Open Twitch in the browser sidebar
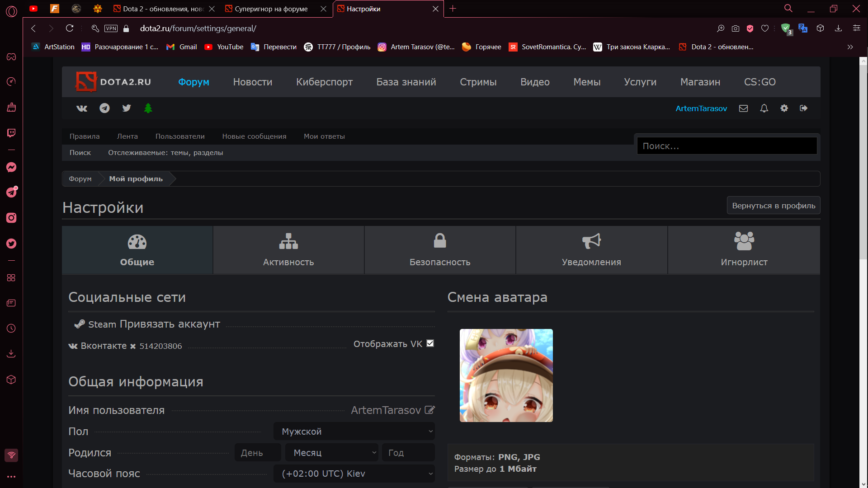This screenshot has width=868, height=488. [11, 133]
